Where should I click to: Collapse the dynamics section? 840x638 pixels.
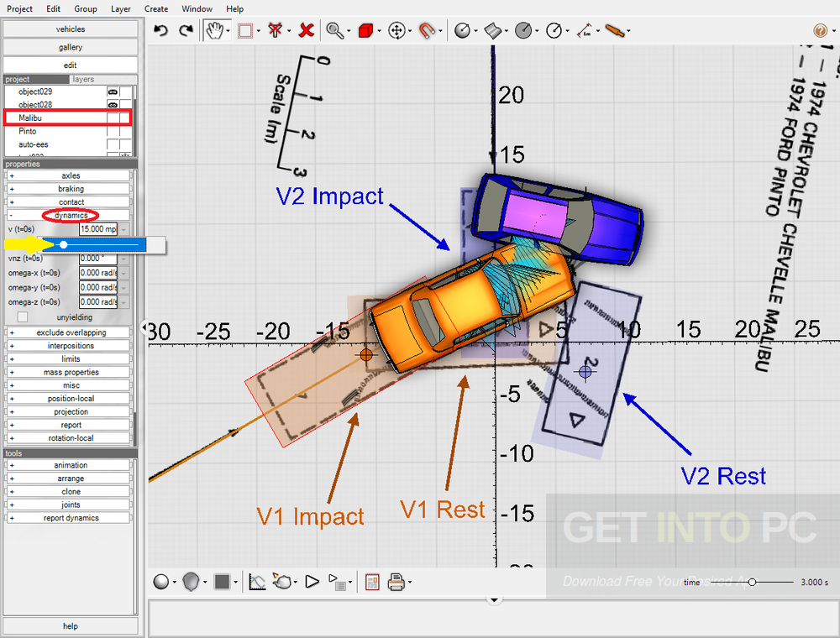9,215
